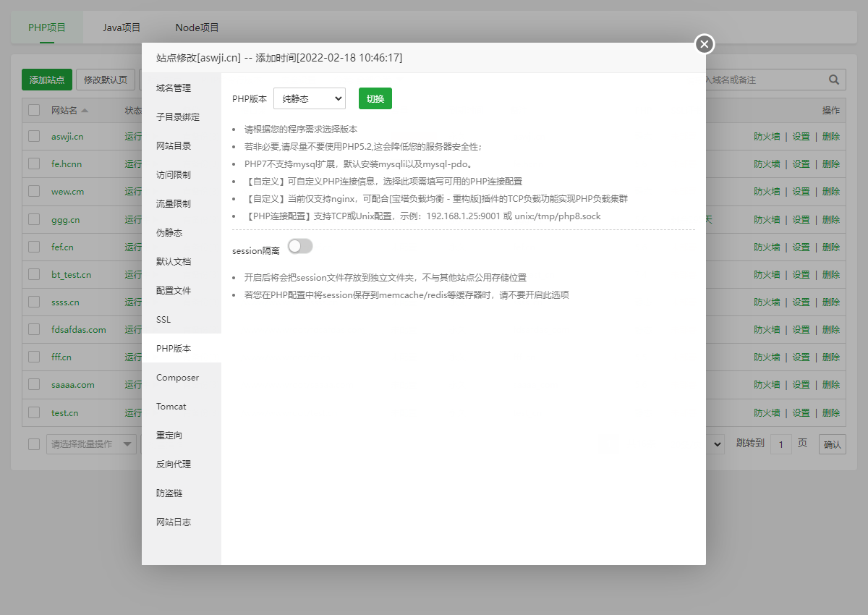The height and width of the screenshot is (615, 868).
Task: Open the 反向代理 section in sidebar
Action: tap(172, 464)
